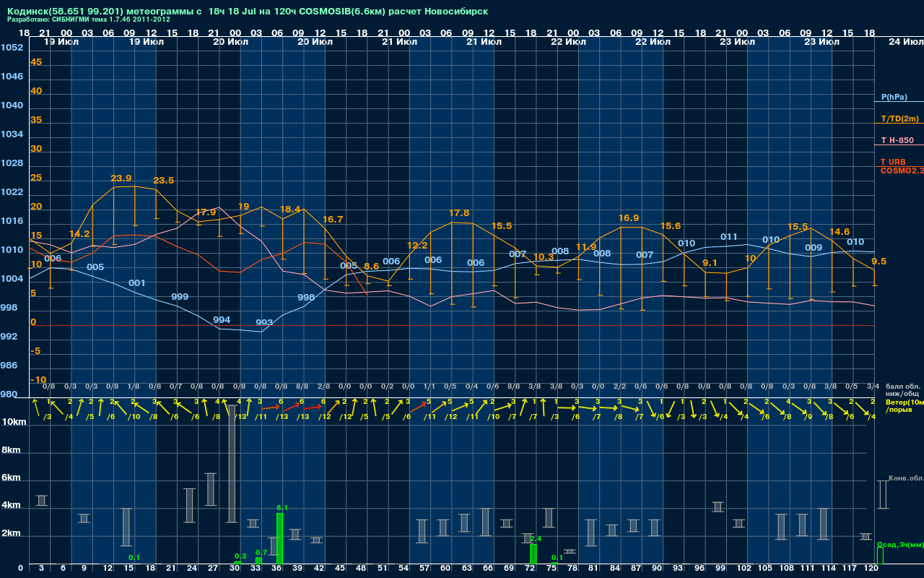
Task: Click the 'Осад,3ч(мм)' legend label
Action: (900, 544)
